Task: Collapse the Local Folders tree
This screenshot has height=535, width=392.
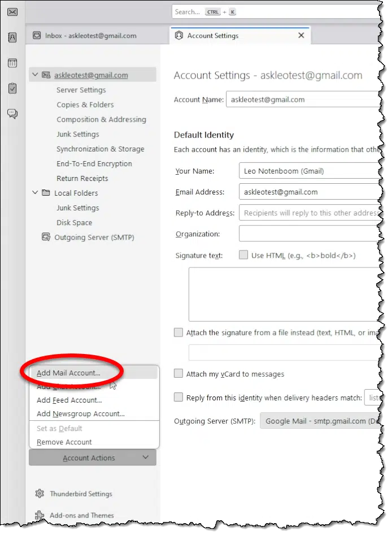Action: tap(35, 192)
